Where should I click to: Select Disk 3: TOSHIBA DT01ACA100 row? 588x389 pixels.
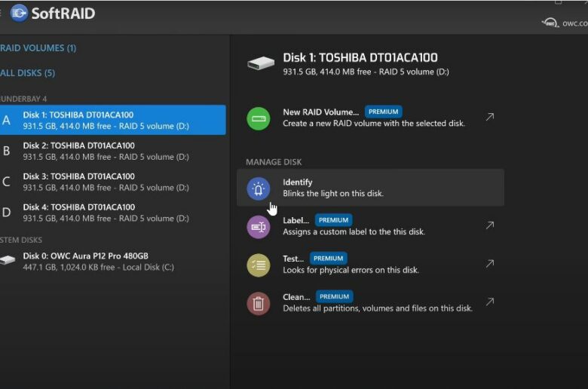(x=113, y=182)
